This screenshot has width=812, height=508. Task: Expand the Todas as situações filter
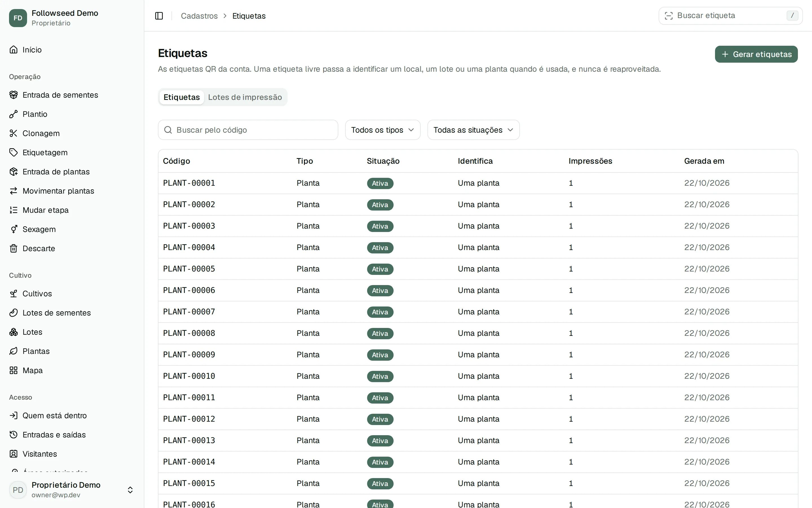473,130
